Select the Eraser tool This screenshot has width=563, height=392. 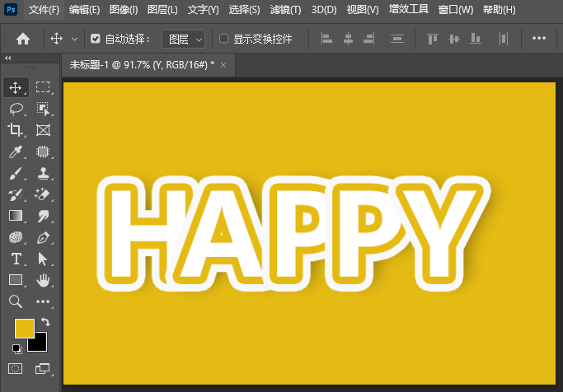(x=42, y=194)
